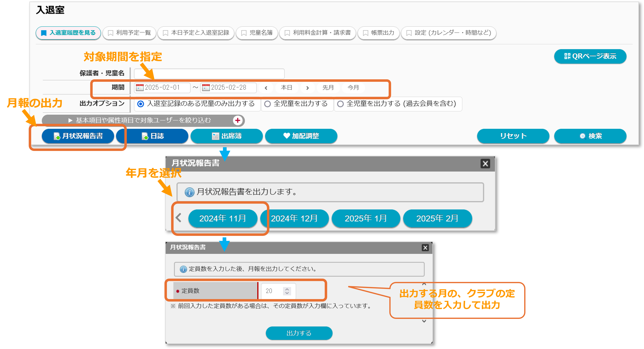Viewport: 644px width, 349px height.
Task: Click the red plus icon on filter bar
Action: click(237, 120)
